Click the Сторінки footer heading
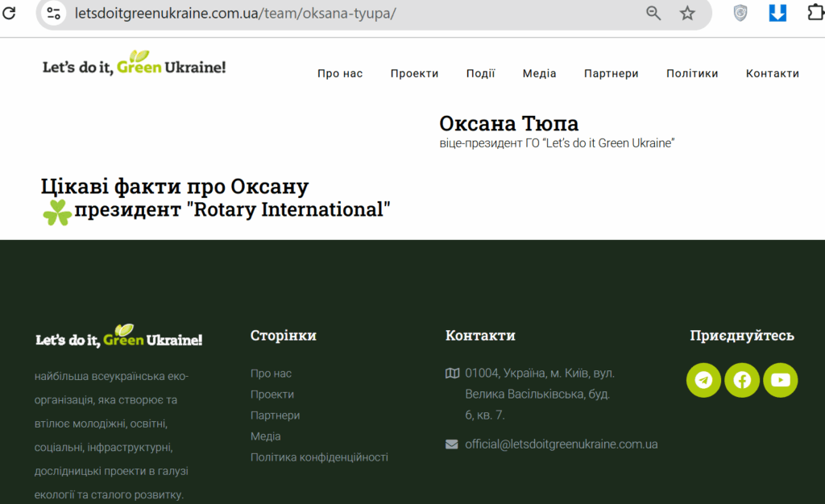 click(283, 335)
